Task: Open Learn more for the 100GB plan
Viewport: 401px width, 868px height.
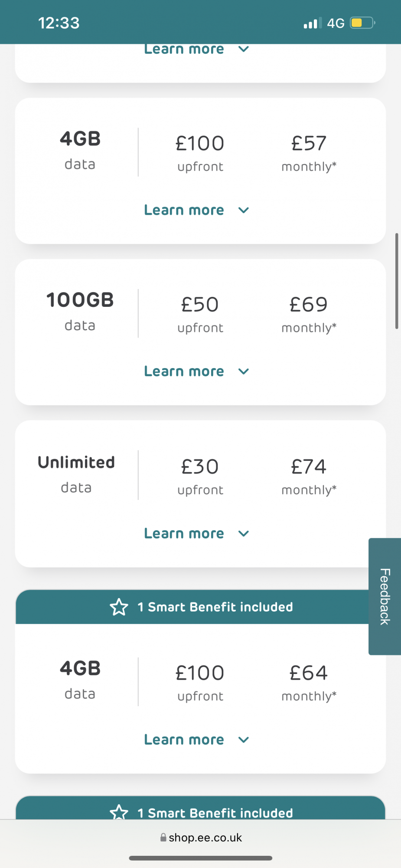Action: [x=184, y=372]
